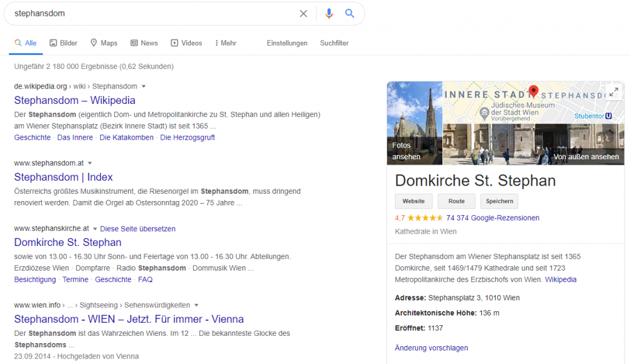Open Die Herzogsgruft sitelink

click(188, 137)
